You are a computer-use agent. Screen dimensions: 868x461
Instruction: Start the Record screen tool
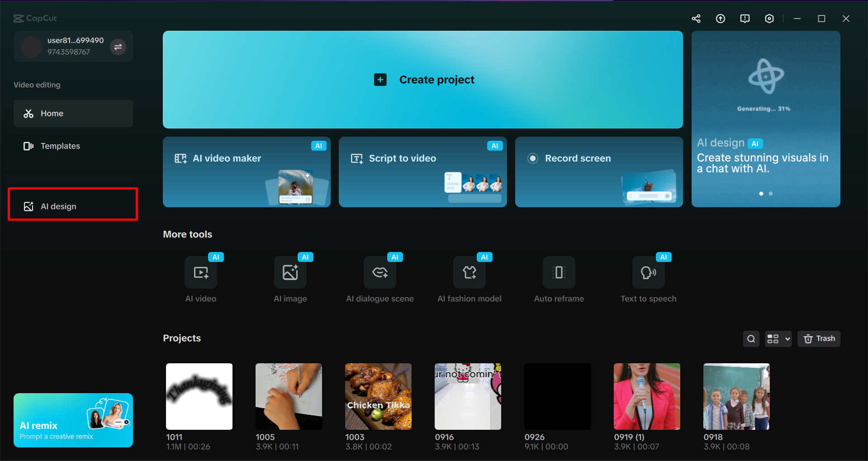point(598,172)
